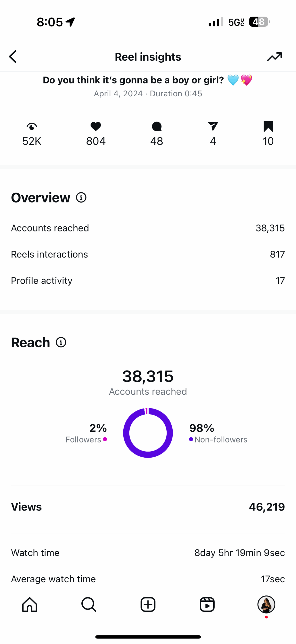
Task: Select the Profile activity row
Action: click(148, 280)
